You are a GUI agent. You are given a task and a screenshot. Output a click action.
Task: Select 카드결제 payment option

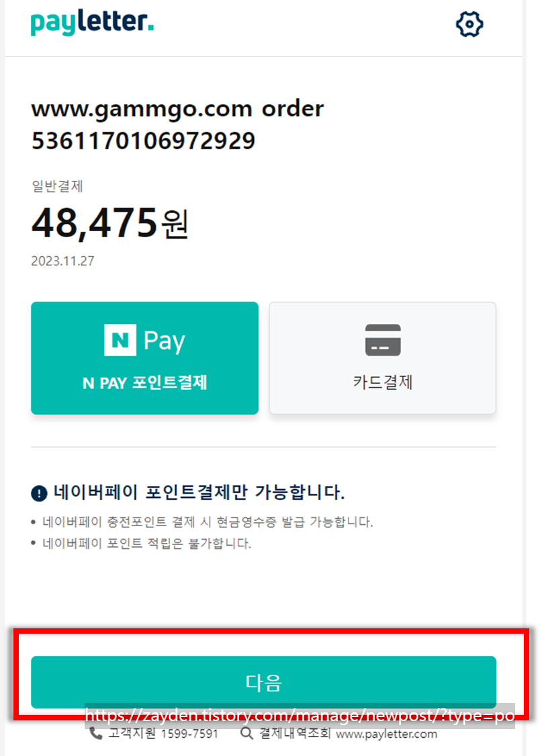click(383, 358)
